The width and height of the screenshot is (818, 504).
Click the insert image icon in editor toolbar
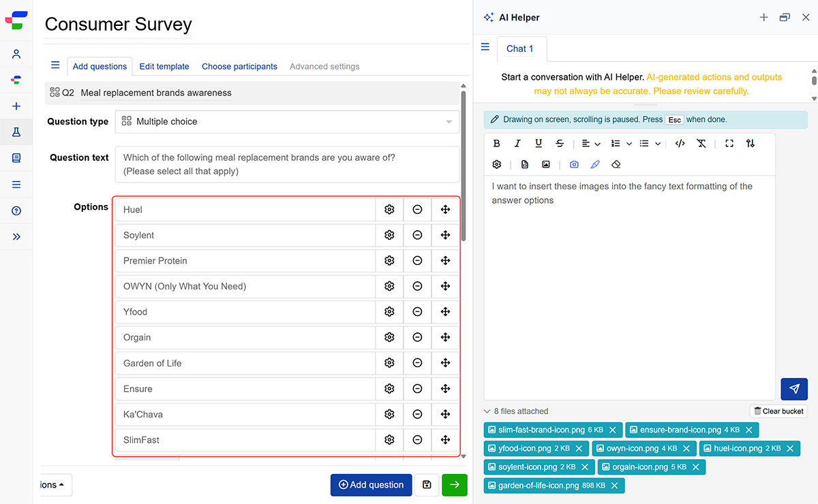546,165
